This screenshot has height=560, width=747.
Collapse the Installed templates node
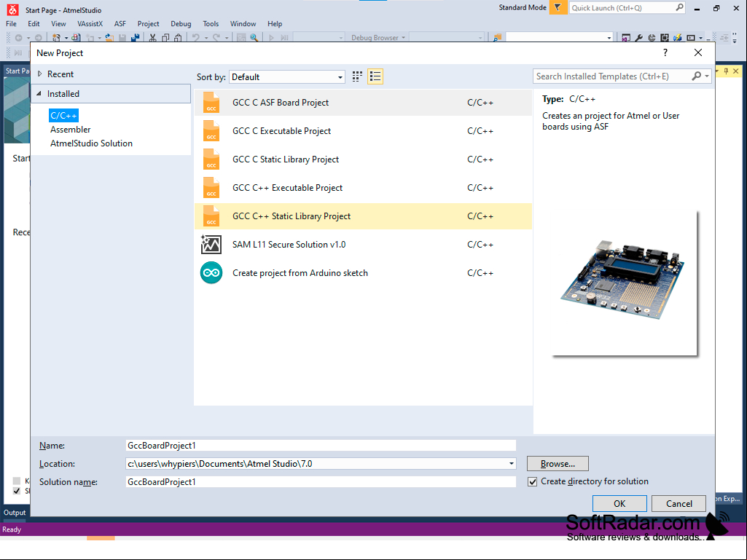click(x=39, y=94)
